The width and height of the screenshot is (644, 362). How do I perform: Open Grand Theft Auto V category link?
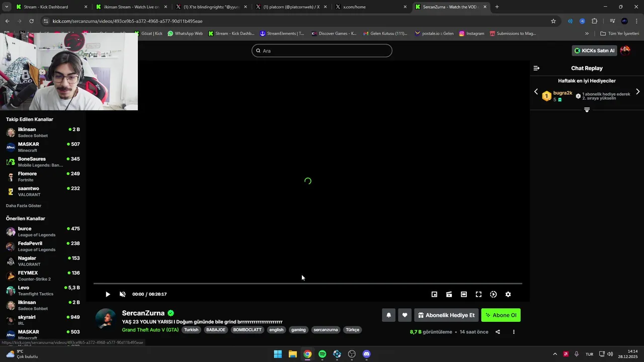150,330
